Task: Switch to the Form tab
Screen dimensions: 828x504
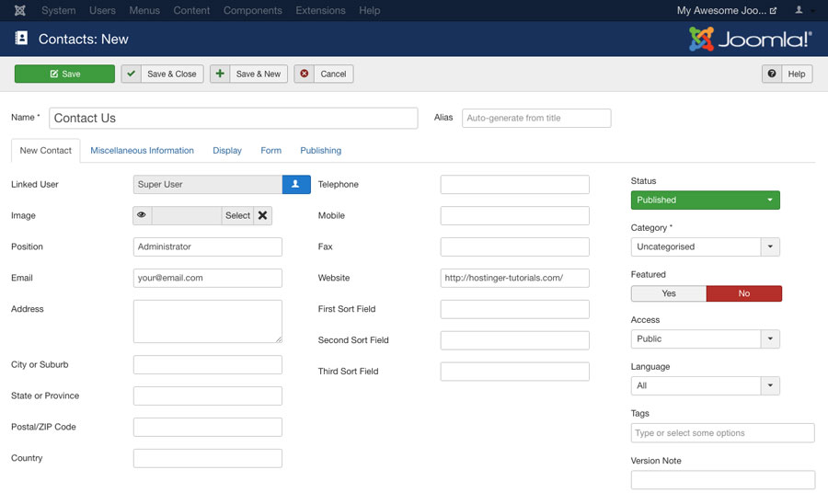Action: point(270,151)
